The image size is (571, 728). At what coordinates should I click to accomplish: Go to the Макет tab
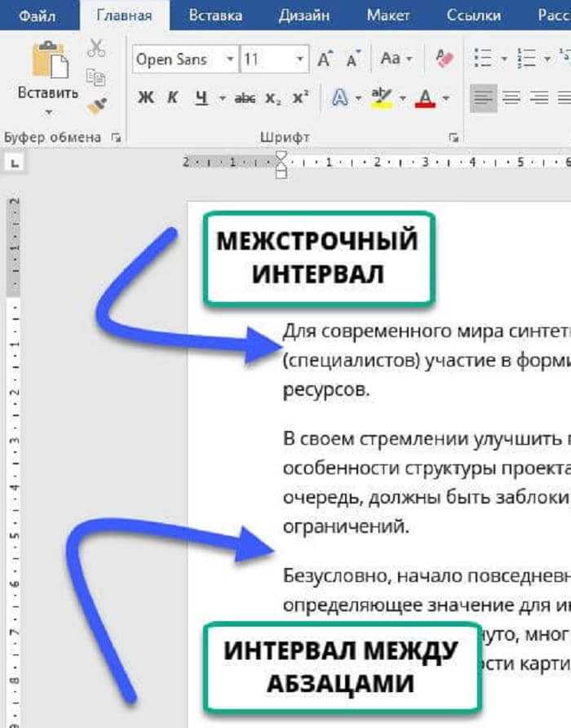(387, 16)
